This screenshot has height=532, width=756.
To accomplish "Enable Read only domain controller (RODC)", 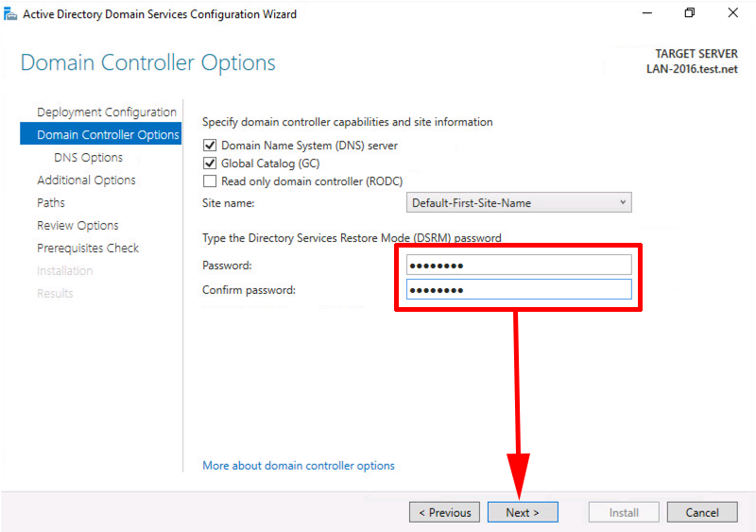I will (x=210, y=180).
